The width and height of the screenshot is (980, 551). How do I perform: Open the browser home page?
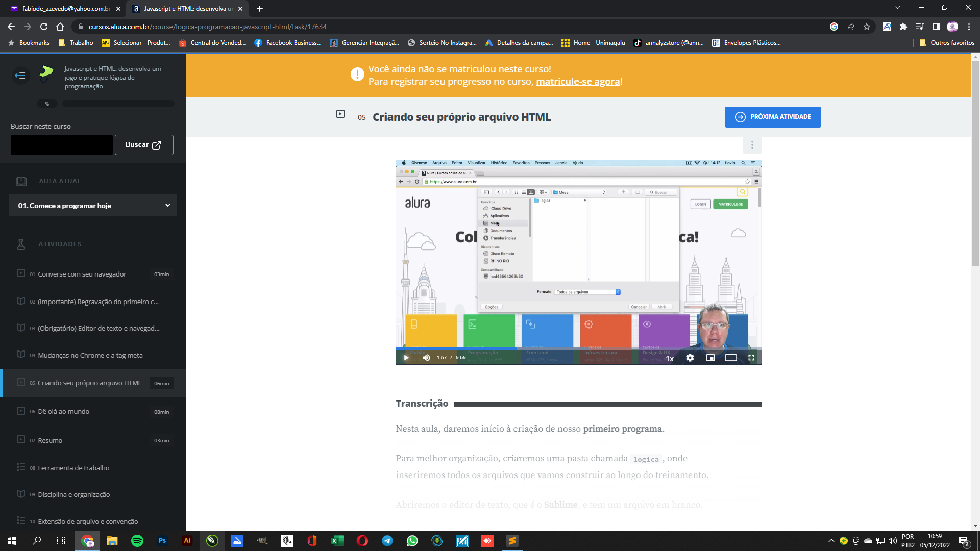click(60, 27)
